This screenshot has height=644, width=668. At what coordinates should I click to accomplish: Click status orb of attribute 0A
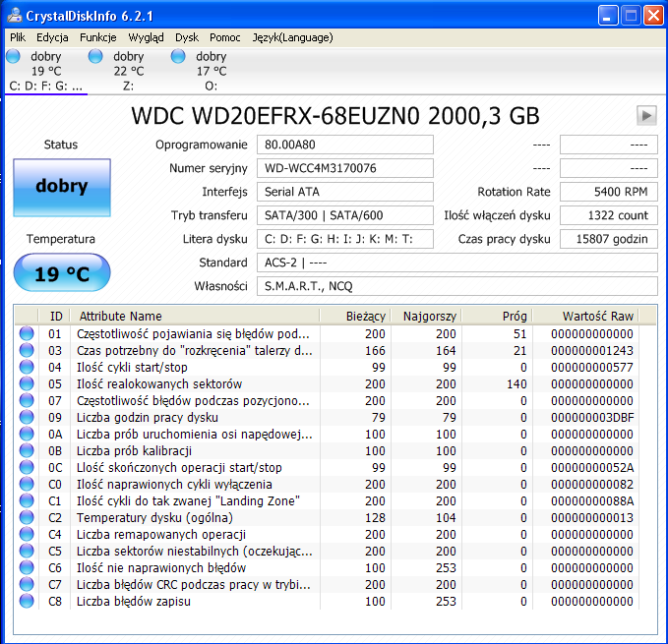(x=27, y=434)
